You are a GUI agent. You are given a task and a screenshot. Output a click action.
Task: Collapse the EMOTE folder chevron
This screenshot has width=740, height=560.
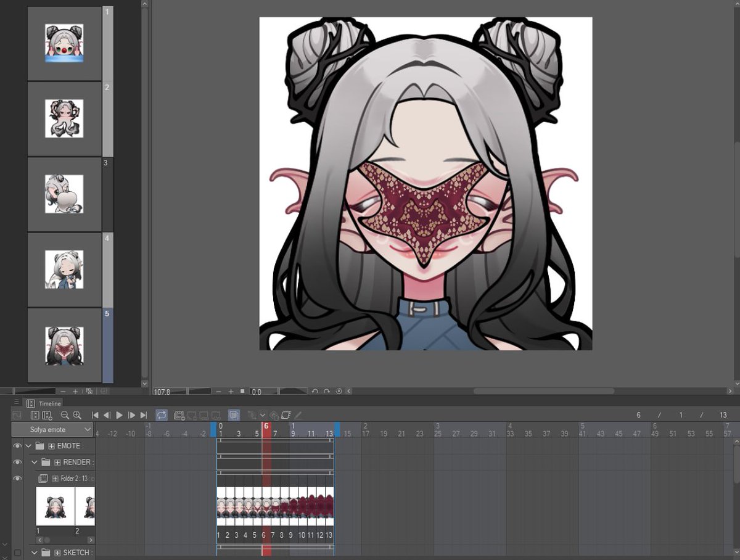point(28,446)
